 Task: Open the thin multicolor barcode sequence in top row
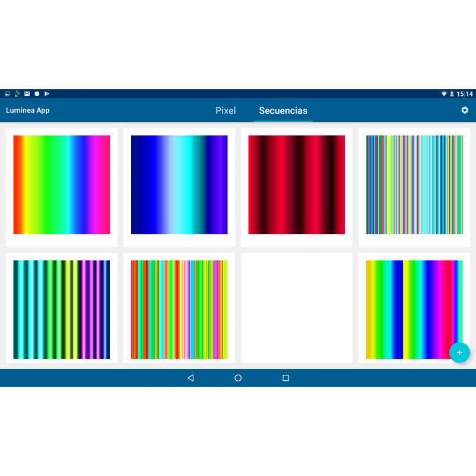coord(414,184)
